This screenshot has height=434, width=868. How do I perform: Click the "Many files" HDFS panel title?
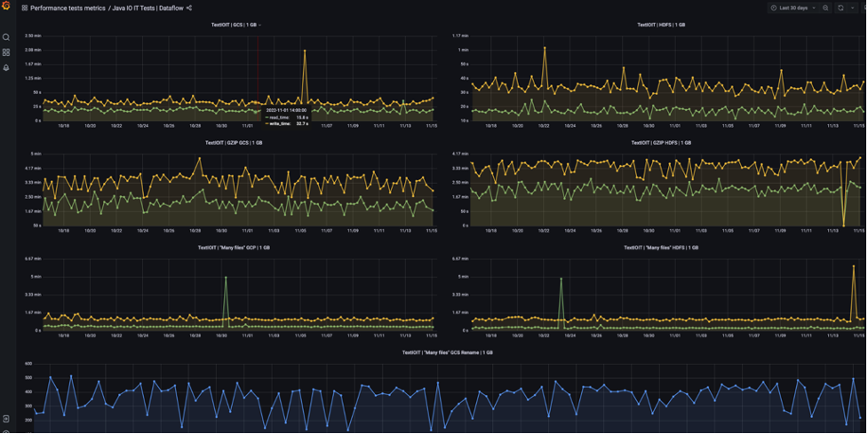pos(660,248)
